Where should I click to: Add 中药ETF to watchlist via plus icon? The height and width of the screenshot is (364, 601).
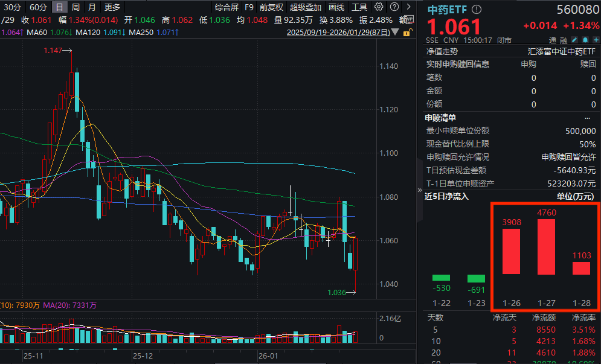596,40
